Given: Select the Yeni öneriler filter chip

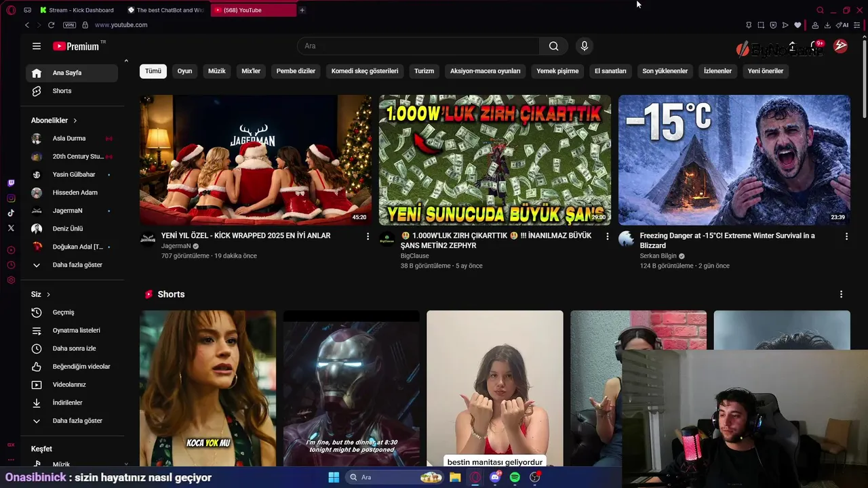Looking at the screenshot, I should coord(765,71).
